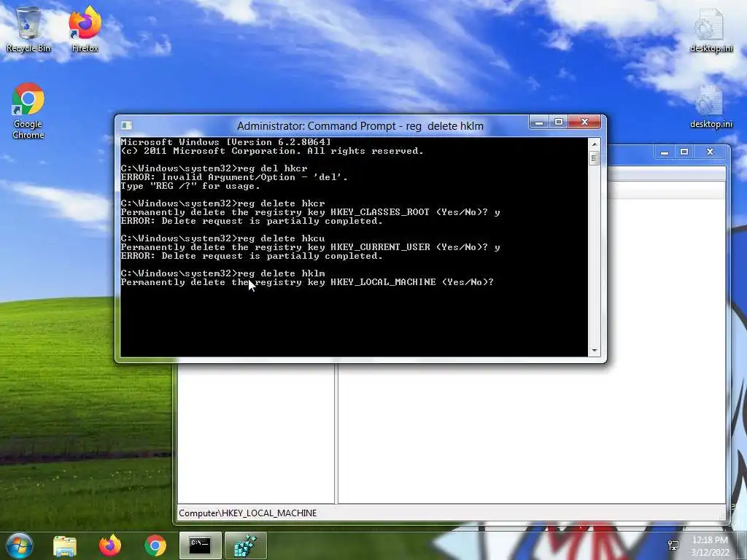Minimize the Registry Editor window behind
Viewport: 747px width, 560px height.
point(665,152)
